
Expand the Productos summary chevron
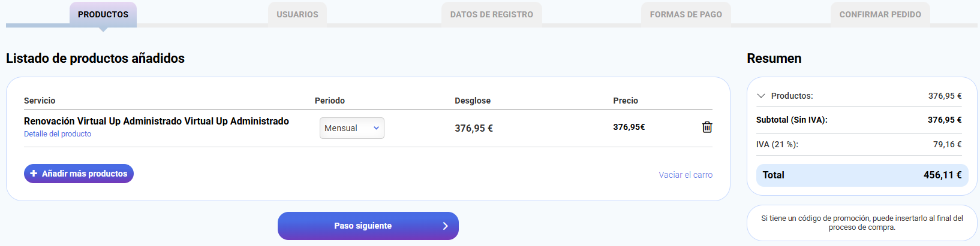(x=761, y=96)
